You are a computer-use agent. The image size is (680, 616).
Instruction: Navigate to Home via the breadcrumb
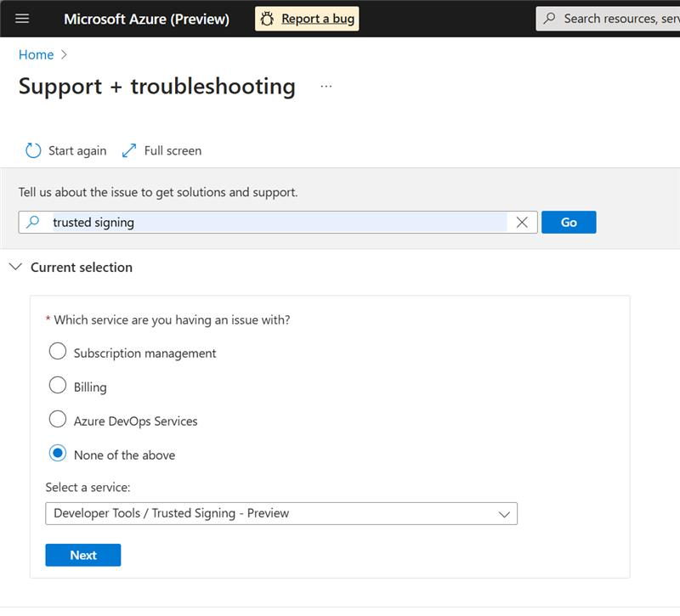[x=36, y=54]
